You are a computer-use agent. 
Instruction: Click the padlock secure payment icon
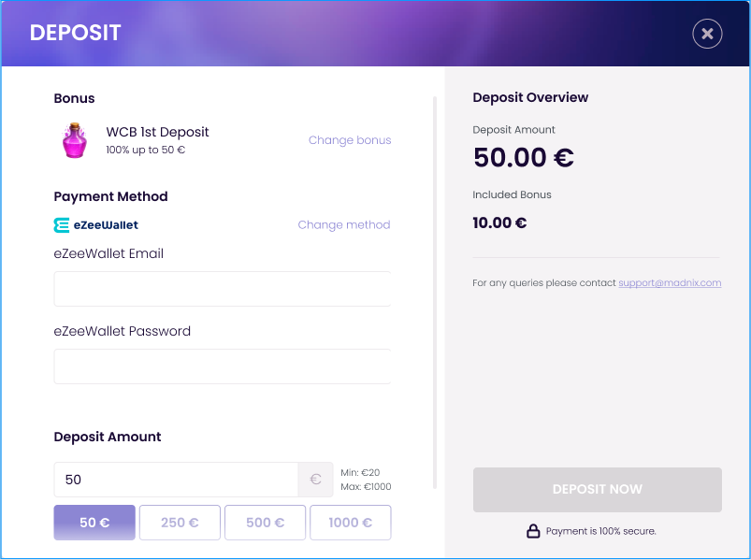click(533, 531)
